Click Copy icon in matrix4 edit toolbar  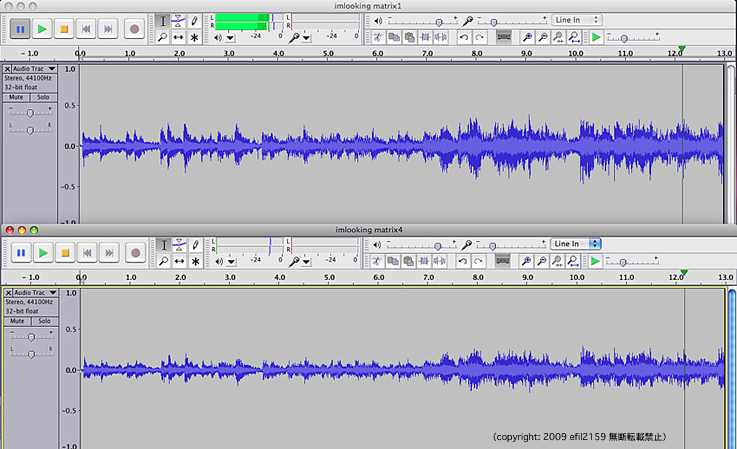click(393, 261)
